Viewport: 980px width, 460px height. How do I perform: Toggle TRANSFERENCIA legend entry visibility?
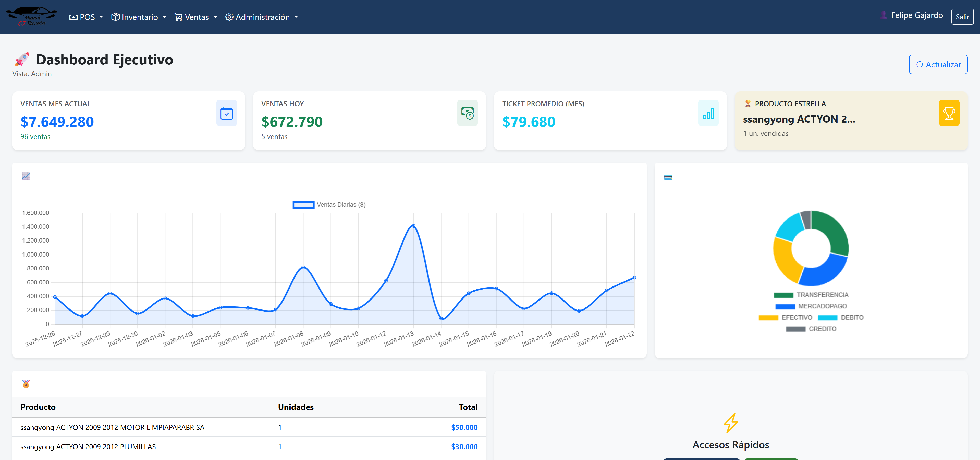pyautogui.click(x=811, y=295)
